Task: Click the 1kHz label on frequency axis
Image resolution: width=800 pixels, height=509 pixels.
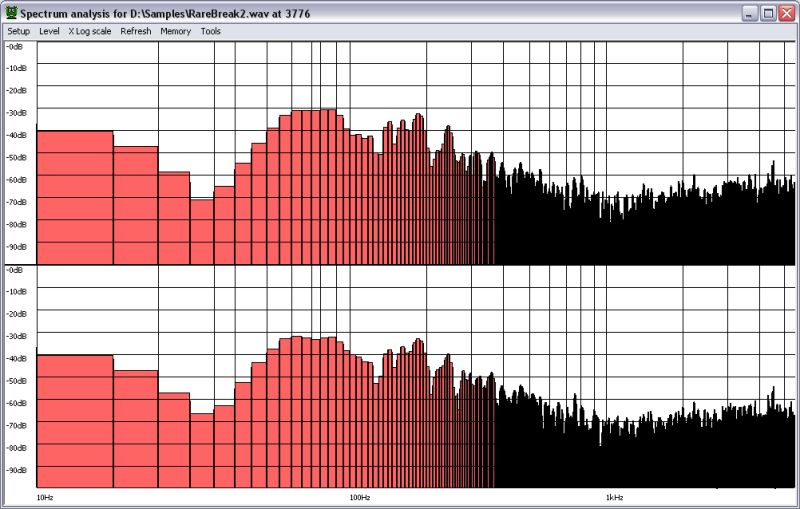Action: 613,497
